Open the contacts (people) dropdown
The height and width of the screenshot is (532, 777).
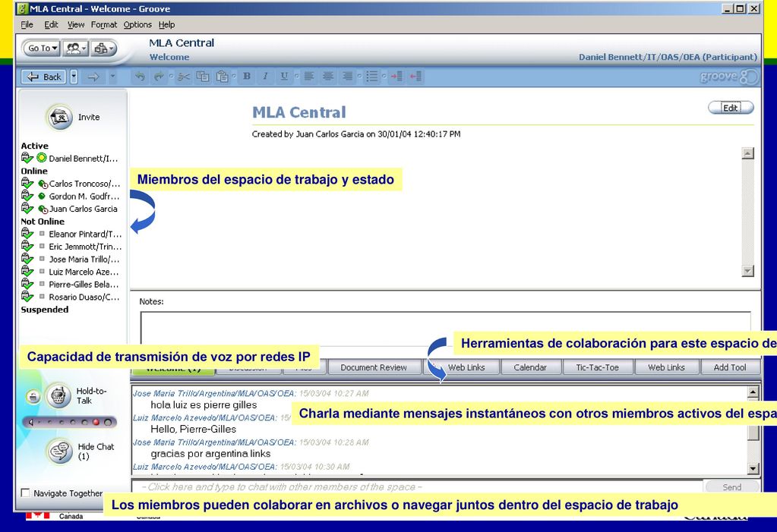point(76,48)
